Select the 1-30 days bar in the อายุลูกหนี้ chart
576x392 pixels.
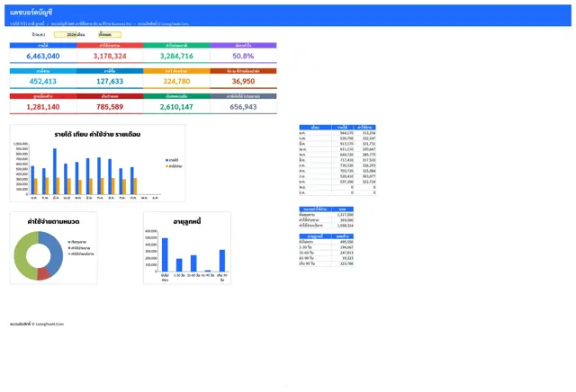pyautogui.click(x=179, y=265)
